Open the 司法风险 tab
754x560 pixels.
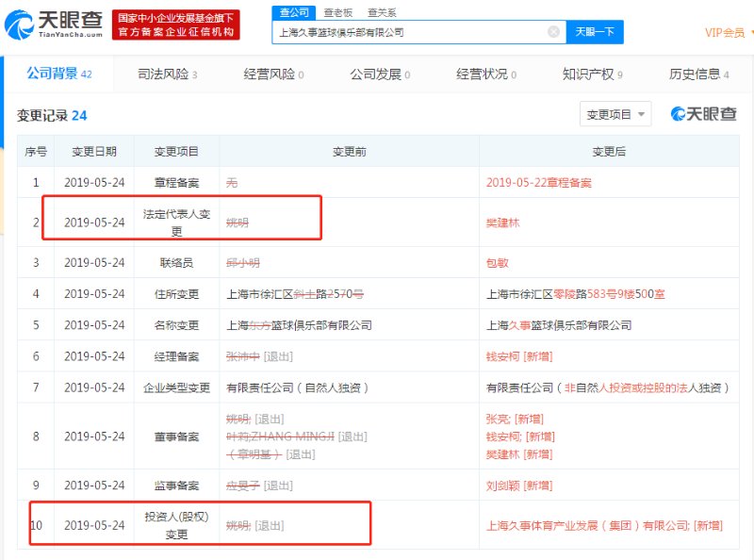click(x=168, y=74)
